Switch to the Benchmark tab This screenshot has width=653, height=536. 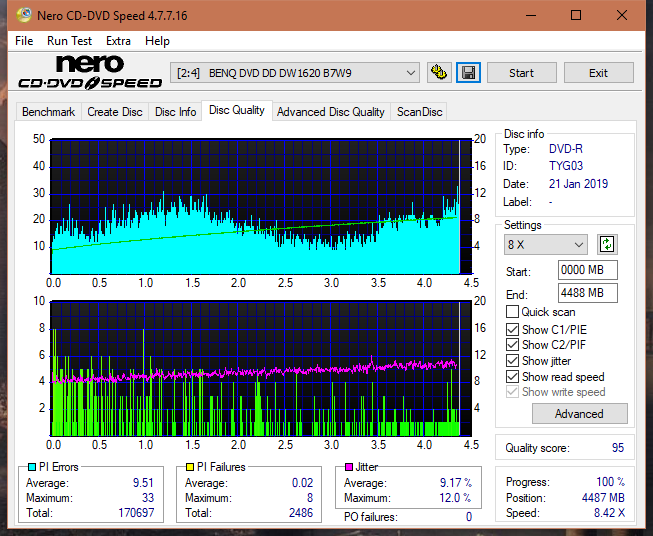coord(48,112)
